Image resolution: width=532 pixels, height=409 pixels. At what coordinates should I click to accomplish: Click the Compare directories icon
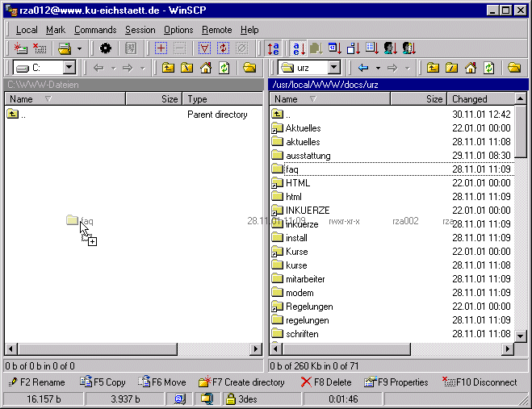click(131, 48)
